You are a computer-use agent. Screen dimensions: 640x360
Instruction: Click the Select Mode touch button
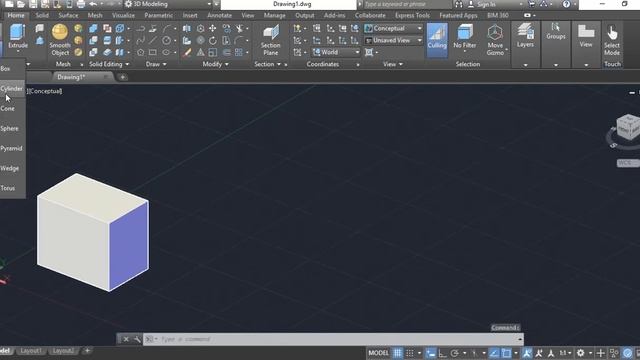click(612, 40)
